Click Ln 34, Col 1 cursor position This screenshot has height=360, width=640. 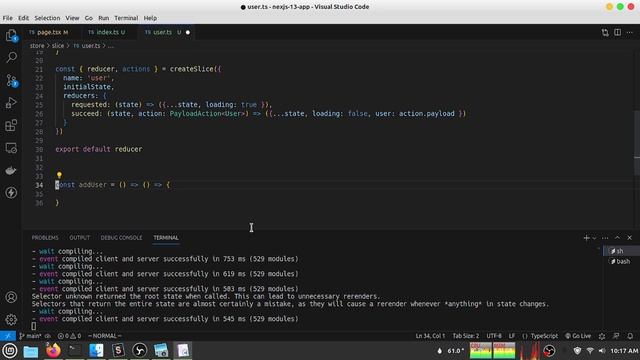[430, 336]
